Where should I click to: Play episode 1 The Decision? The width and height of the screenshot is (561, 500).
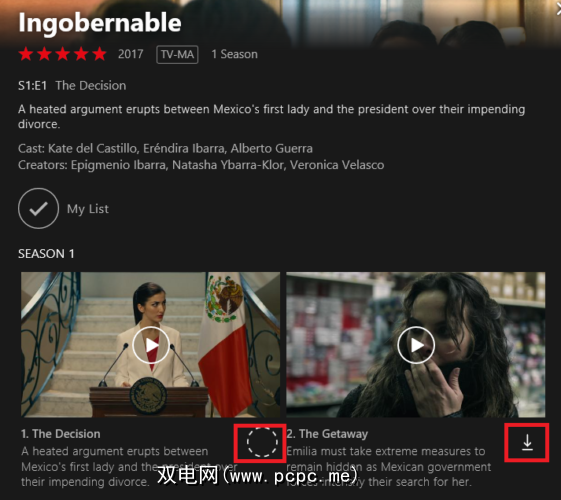(x=151, y=345)
